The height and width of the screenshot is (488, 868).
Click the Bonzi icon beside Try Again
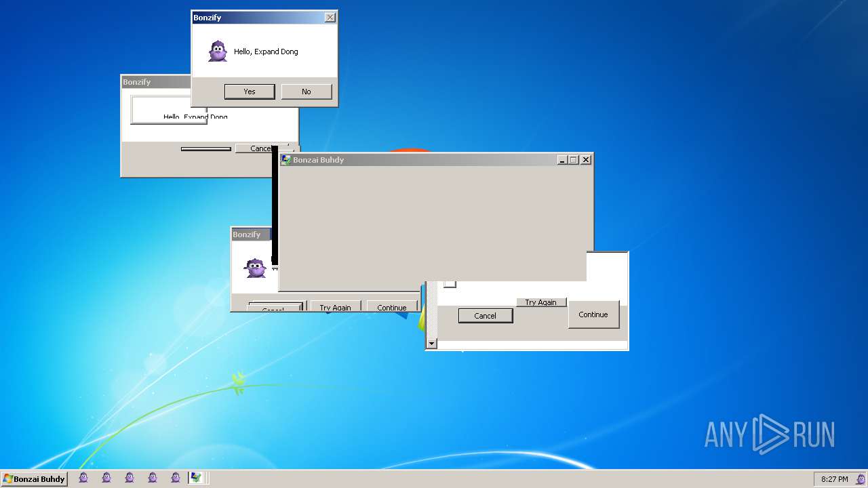256,268
